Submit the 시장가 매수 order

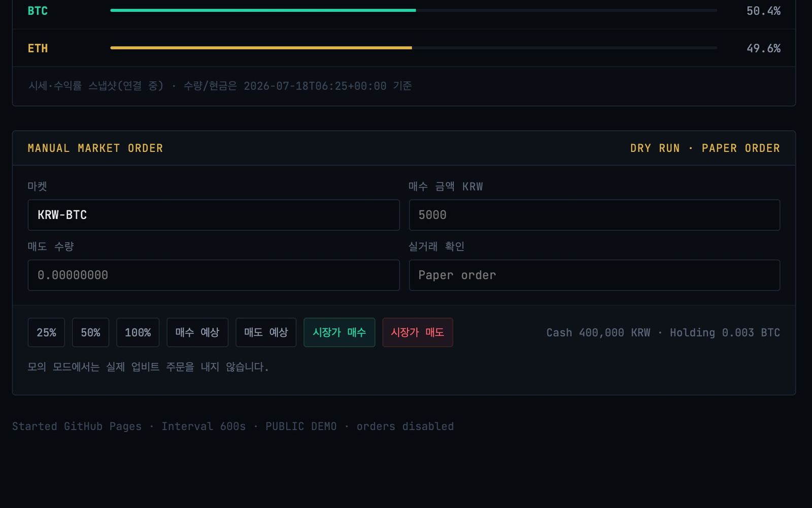(x=340, y=333)
